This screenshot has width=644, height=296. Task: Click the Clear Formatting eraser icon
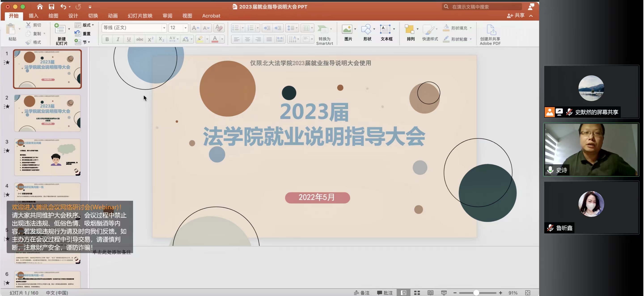(x=219, y=28)
